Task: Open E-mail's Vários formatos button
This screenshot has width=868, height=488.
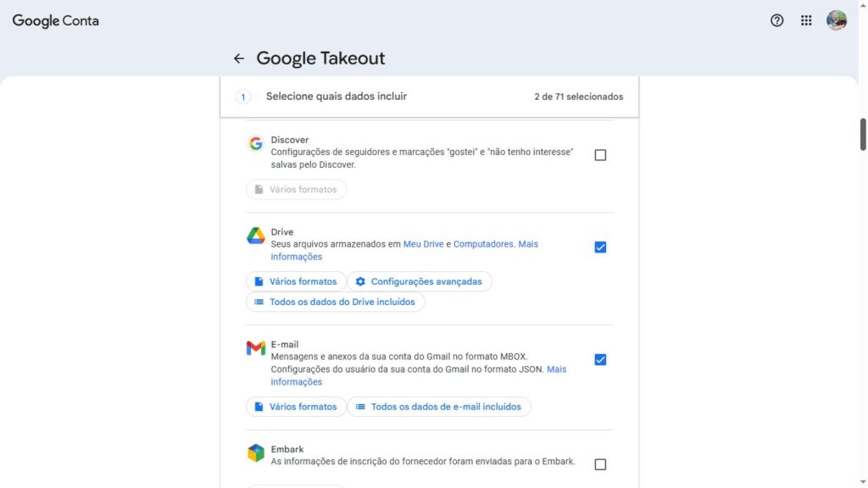Action: coord(296,407)
